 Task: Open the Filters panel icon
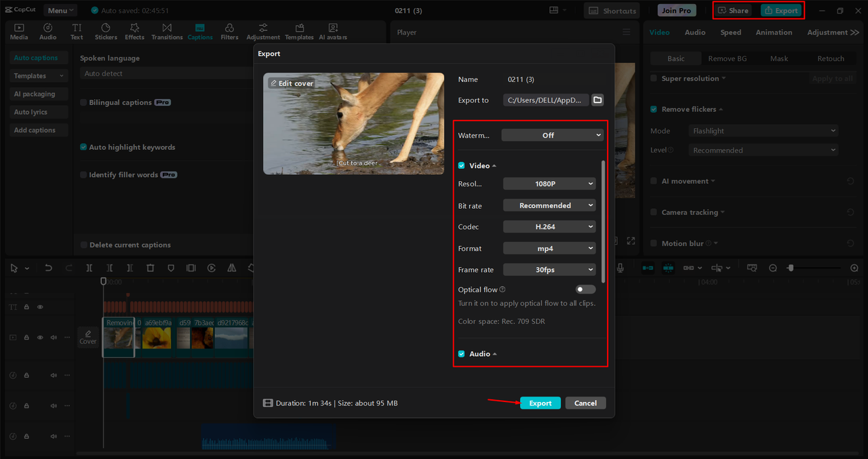click(x=229, y=28)
